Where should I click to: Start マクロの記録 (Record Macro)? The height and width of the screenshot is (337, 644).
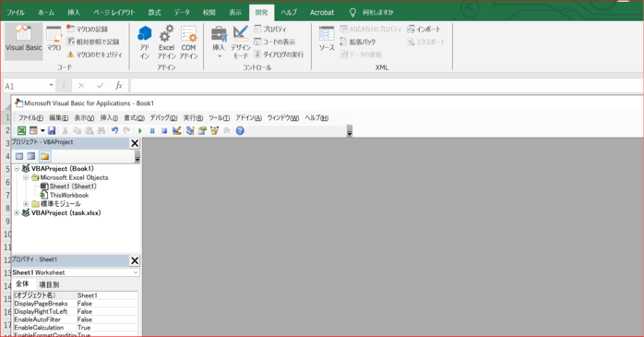pyautogui.click(x=88, y=30)
